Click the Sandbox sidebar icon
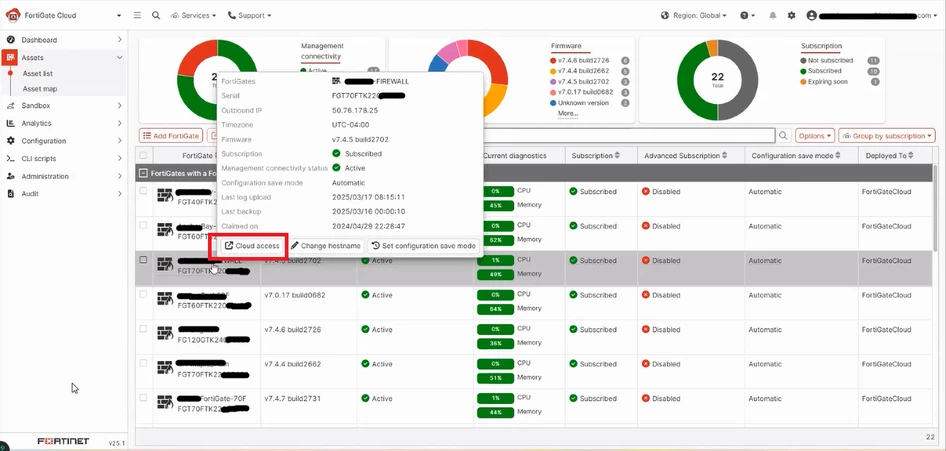 [10, 106]
